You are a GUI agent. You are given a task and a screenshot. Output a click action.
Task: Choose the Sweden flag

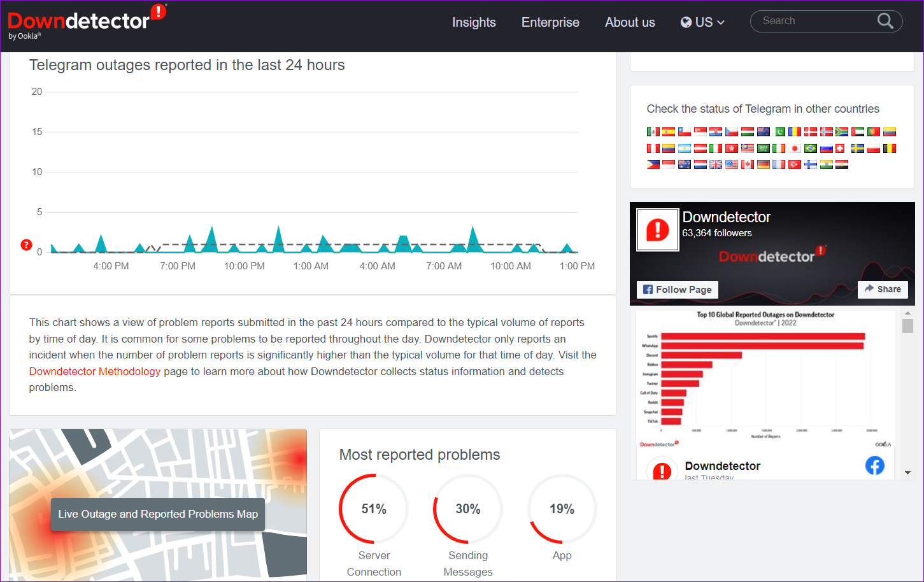pos(858,148)
